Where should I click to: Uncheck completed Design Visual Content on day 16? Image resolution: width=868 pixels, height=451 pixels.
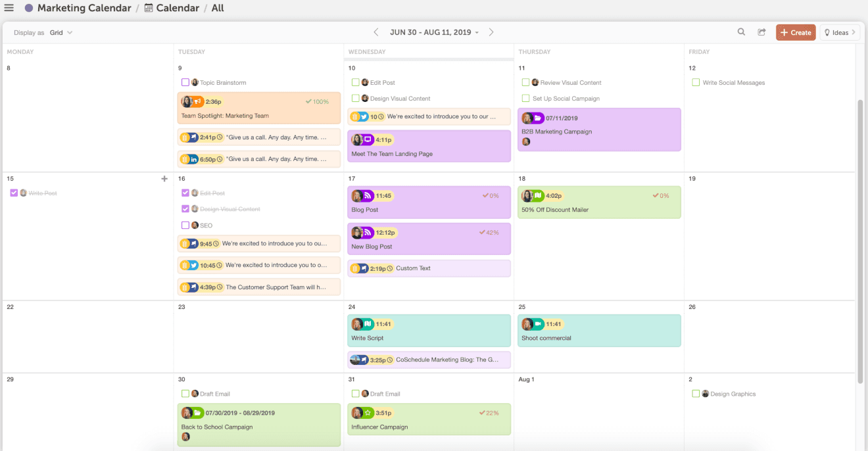pyautogui.click(x=185, y=209)
